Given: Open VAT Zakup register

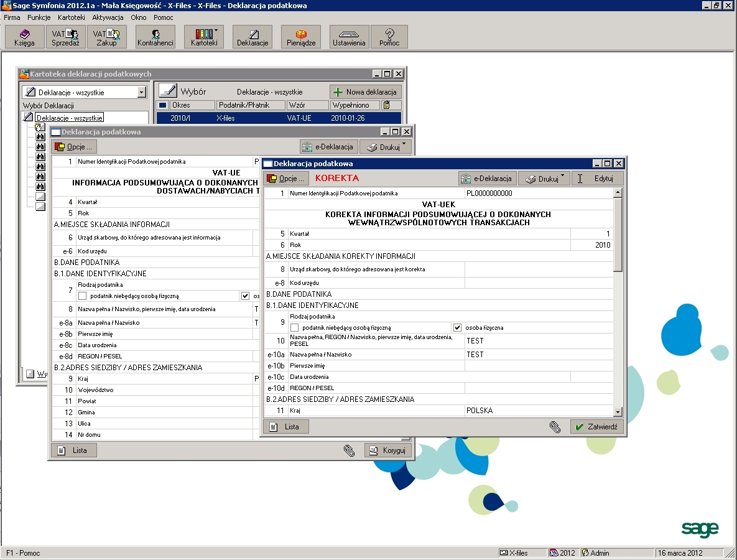Looking at the screenshot, I should (x=107, y=37).
